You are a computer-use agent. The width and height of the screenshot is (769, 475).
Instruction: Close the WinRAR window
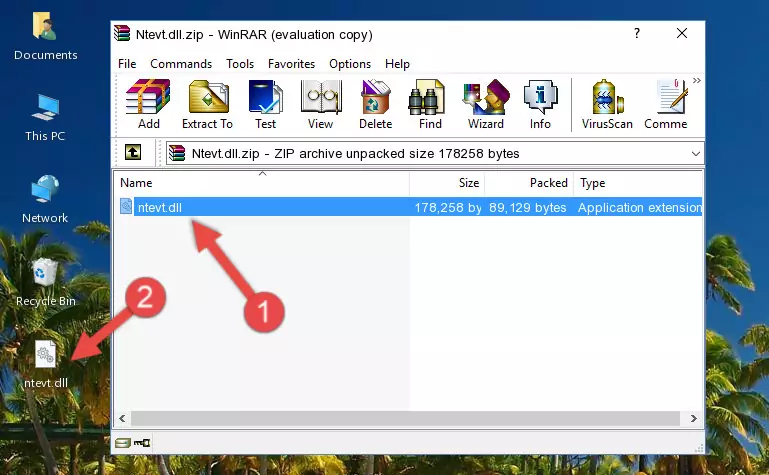682,33
